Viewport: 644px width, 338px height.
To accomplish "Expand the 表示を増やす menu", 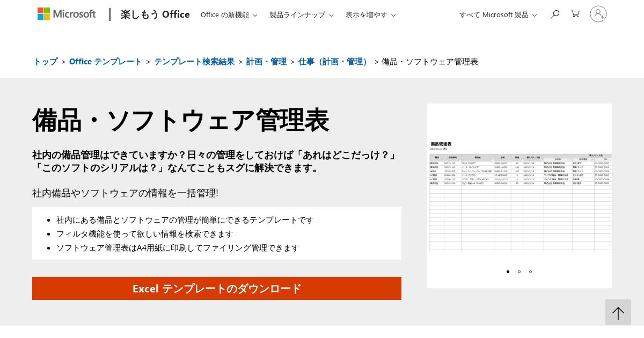I will tap(370, 14).
